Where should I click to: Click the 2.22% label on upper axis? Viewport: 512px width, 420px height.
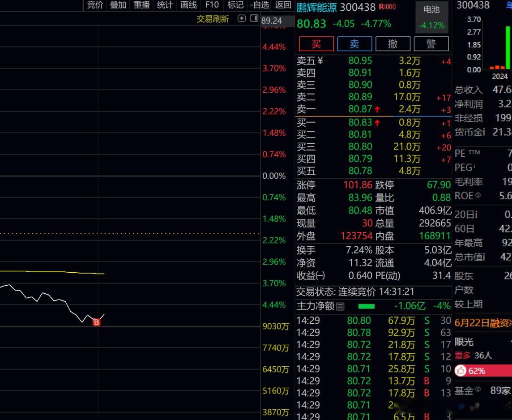pos(274,111)
